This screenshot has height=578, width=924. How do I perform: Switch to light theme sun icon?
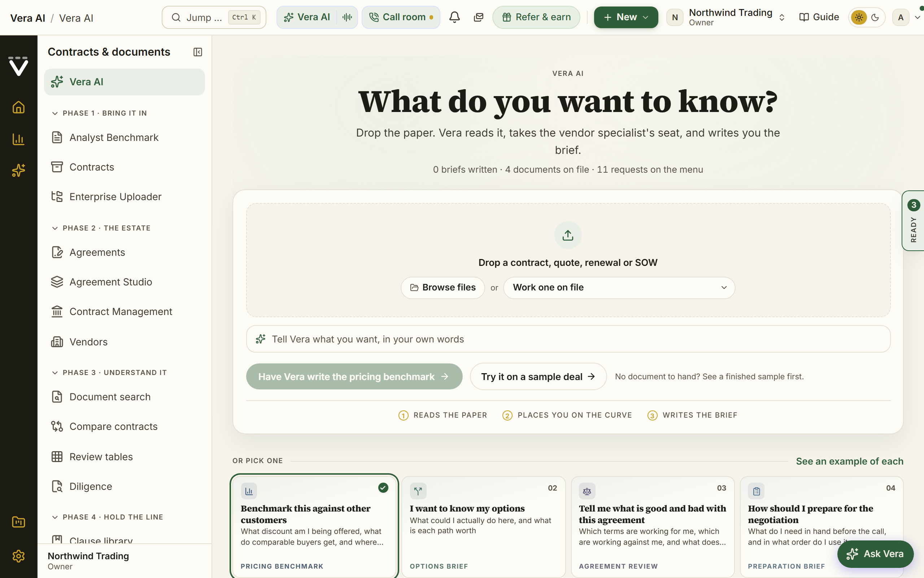pos(859,17)
